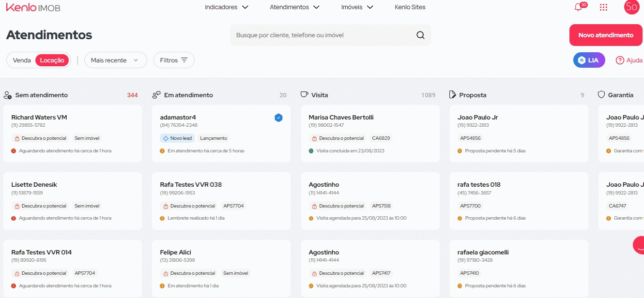Viewport: 644px width, 298px height.
Task: Click the Em atendimento count 20
Action: point(283,95)
